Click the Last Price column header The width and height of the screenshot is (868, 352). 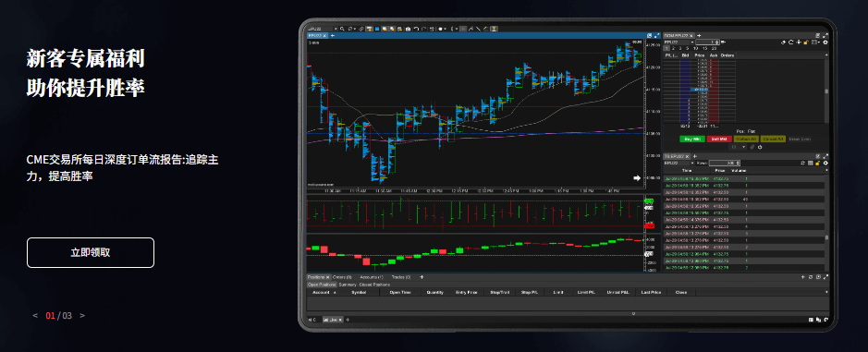click(x=652, y=292)
